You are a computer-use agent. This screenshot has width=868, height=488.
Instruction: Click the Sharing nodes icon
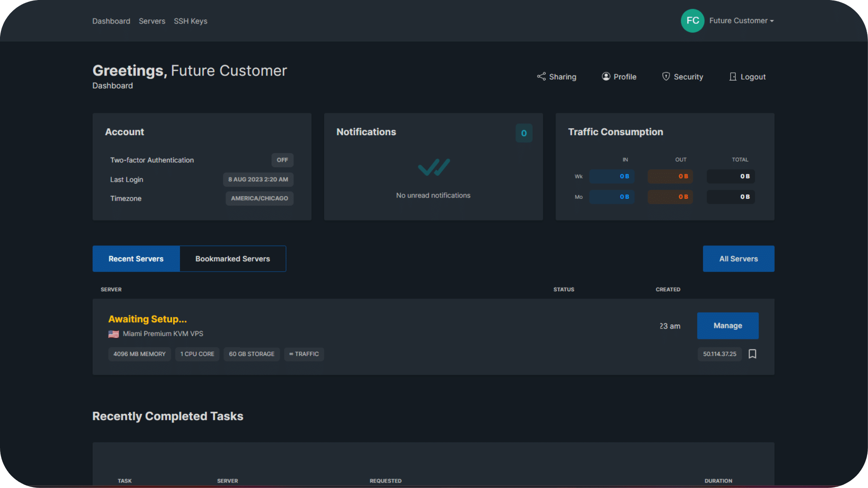point(541,76)
